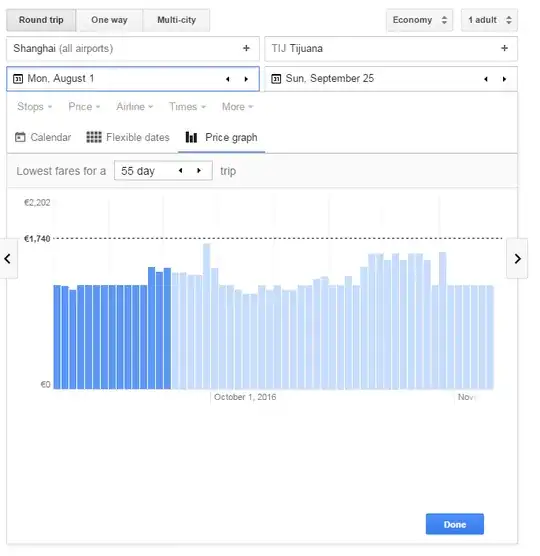Show later dates with right chevron arrow

coord(517,258)
